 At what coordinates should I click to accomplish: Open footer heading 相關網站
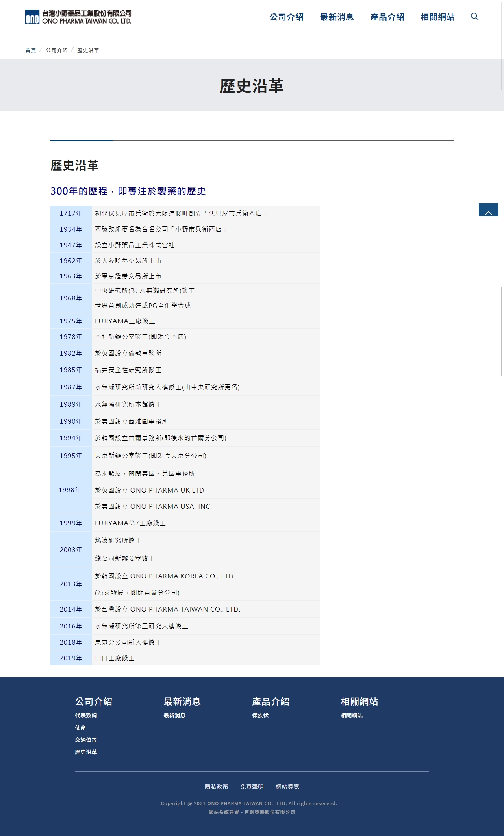pyautogui.click(x=359, y=701)
